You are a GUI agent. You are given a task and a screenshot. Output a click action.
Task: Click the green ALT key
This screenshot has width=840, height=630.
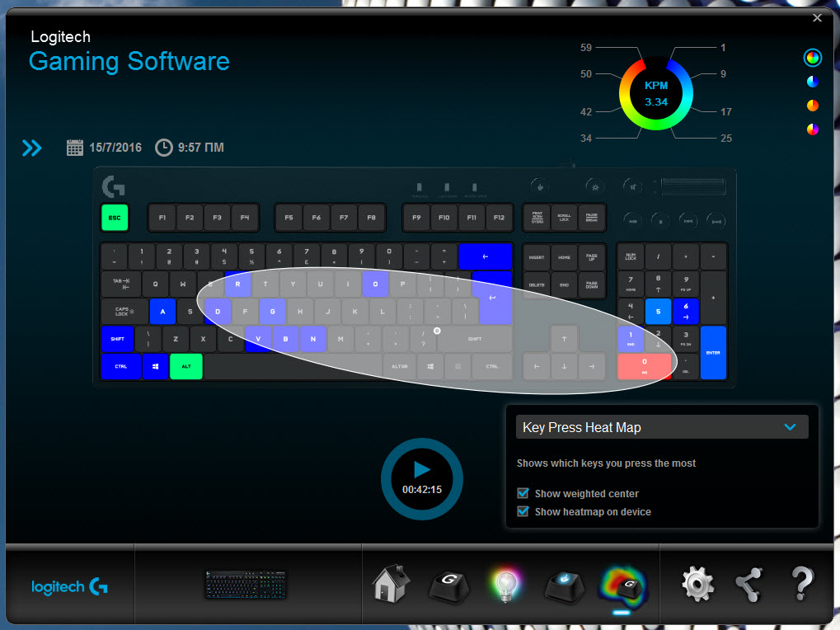[186, 366]
